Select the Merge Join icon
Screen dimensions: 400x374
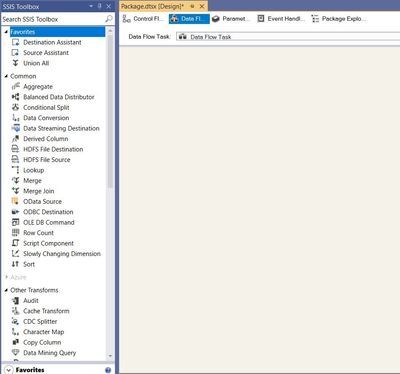15,191
